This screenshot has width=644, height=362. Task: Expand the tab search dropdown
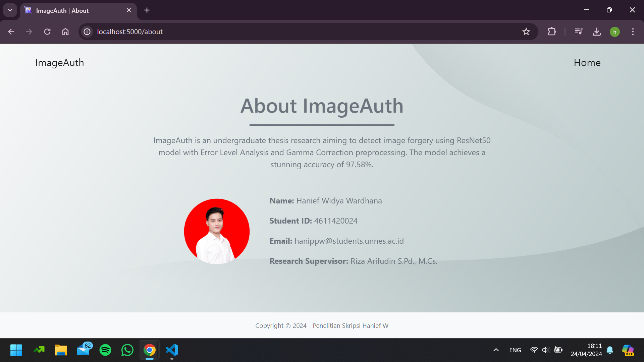tap(10, 10)
